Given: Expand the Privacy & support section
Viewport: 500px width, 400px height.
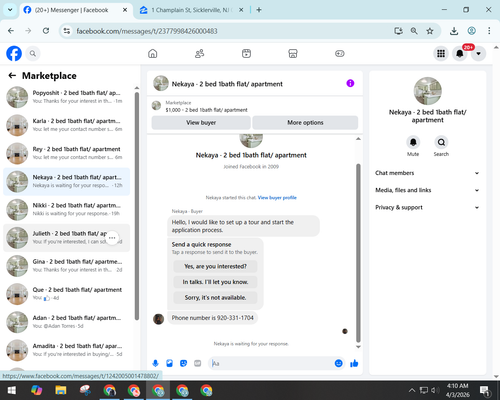Looking at the screenshot, I should [427, 207].
